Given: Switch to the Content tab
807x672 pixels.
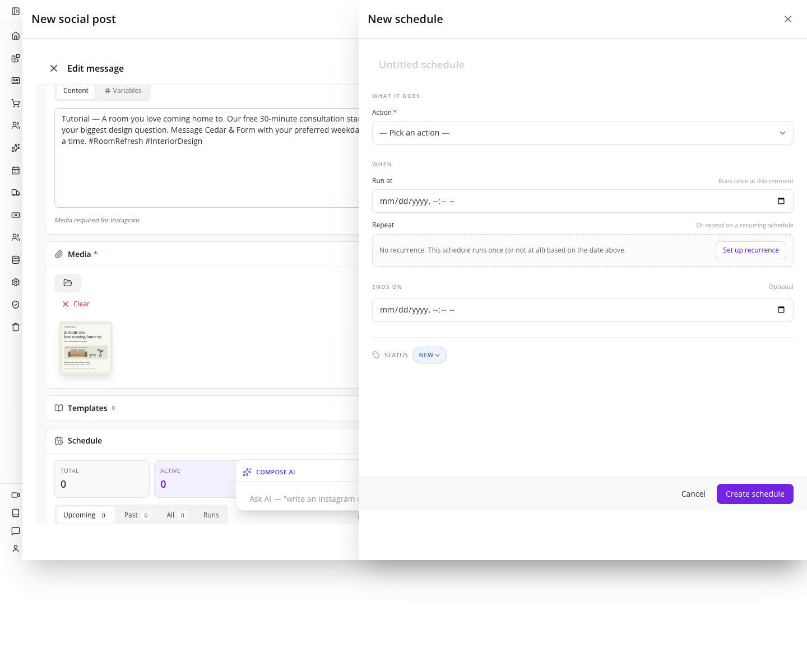Looking at the screenshot, I should (76, 91).
